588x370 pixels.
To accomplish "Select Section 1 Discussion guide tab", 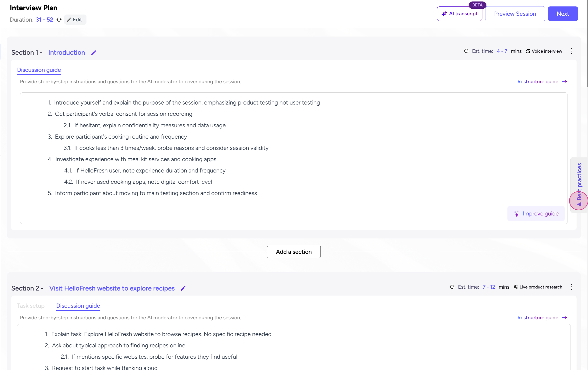I will [x=39, y=70].
